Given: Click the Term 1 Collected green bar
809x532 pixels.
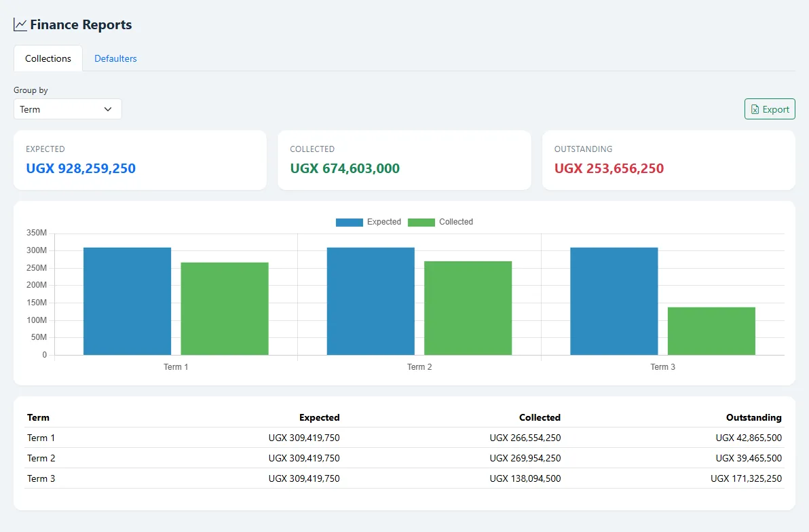Looking at the screenshot, I should tap(225, 309).
